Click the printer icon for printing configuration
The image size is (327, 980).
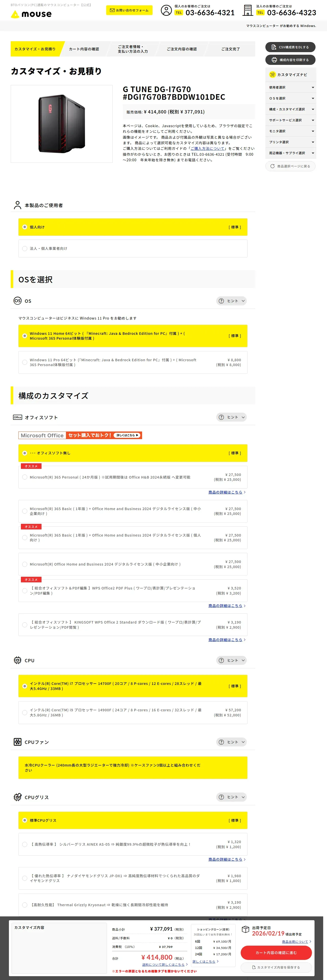(x=274, y=60)
